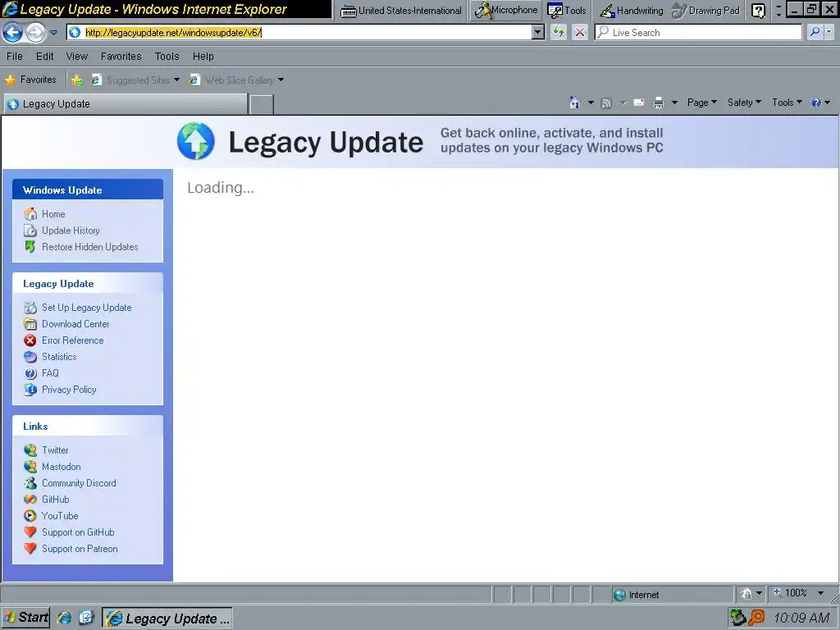Click the Favorites star button
Screen dimensions: 840x630
[x=30, y=80]
